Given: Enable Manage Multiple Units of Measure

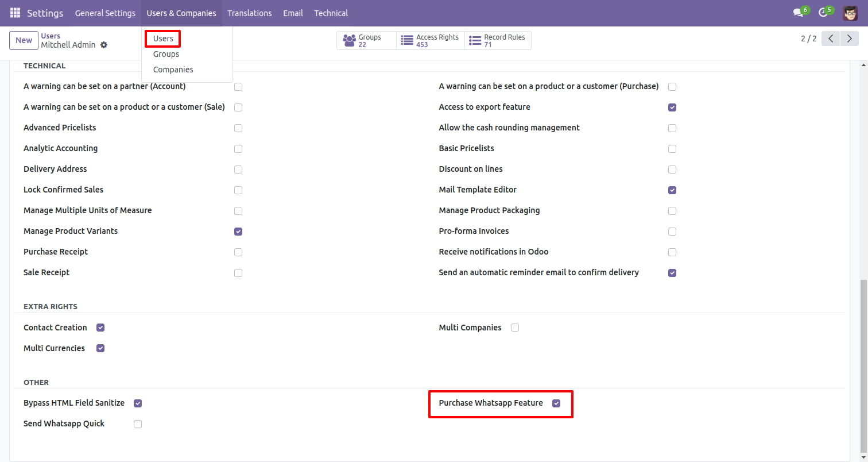Looking at the screenshot, I should click(x=238, y=211).
